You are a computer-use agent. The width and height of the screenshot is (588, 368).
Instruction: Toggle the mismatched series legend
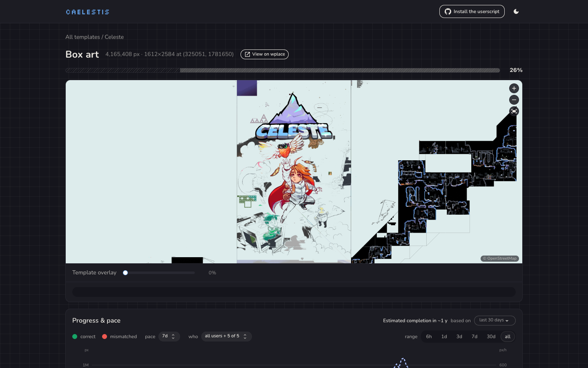pyautogui.click(x=119, y=337)
